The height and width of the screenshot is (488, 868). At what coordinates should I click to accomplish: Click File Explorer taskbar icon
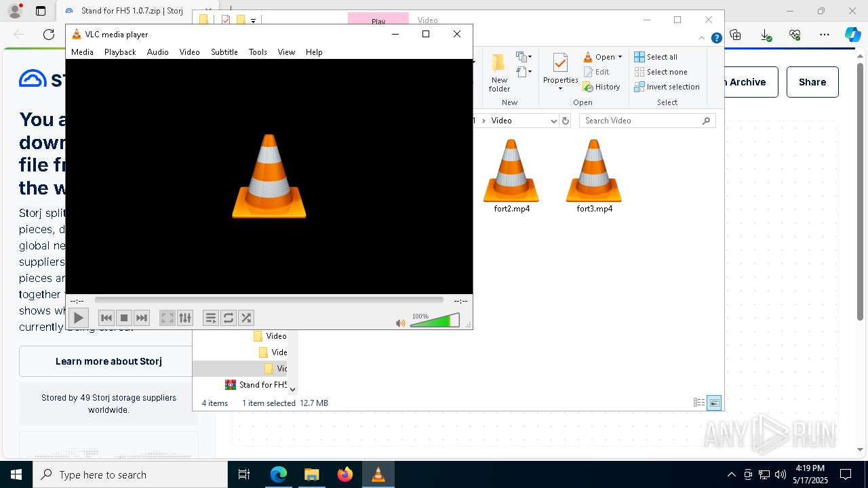coord(312,474)
